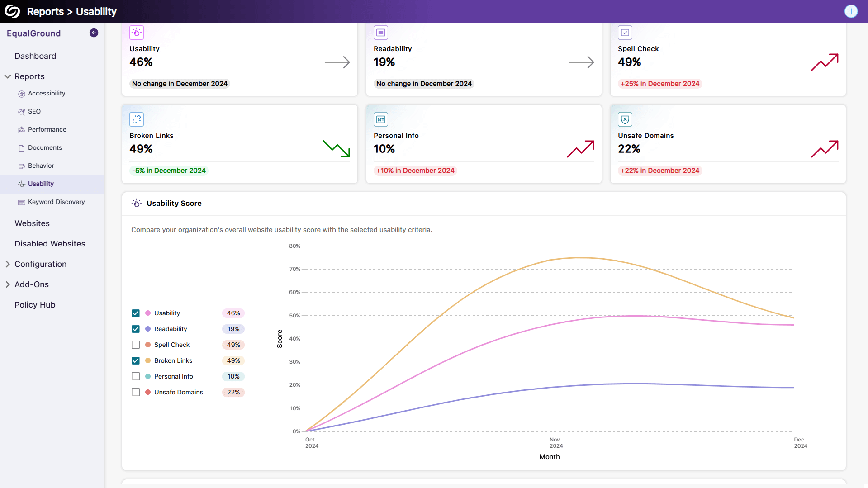The width and height of the screenshot is (868, 488).
Task: Uncheck the Readability legend checkbox
Action: (136, 329)
